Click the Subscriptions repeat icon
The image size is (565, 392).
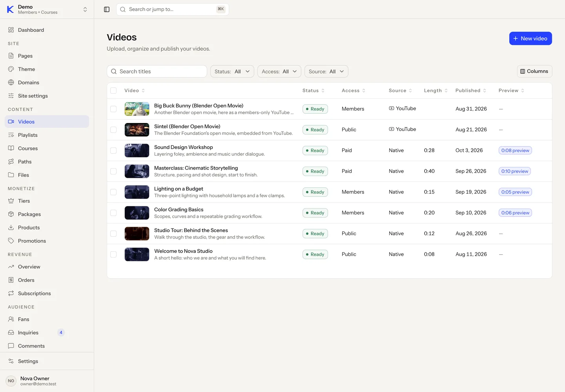click(11, 293)
